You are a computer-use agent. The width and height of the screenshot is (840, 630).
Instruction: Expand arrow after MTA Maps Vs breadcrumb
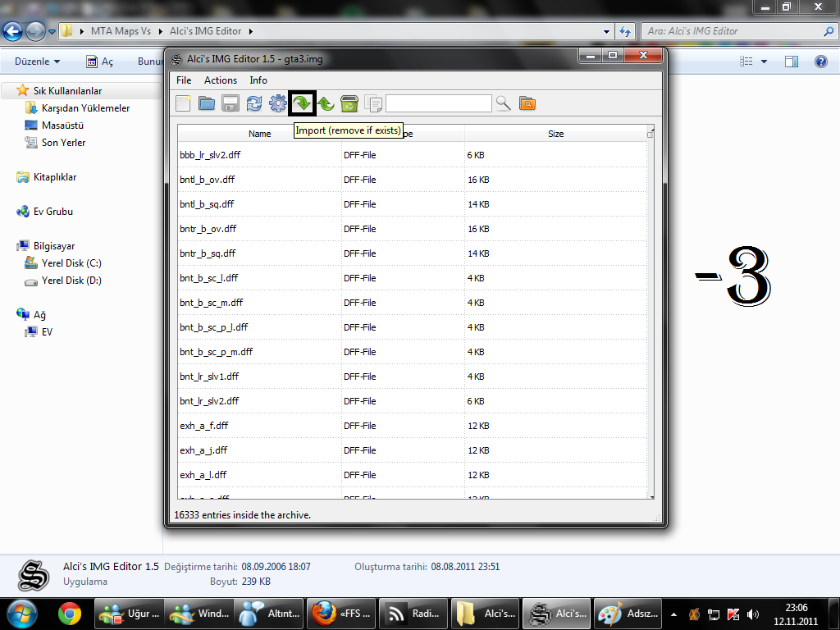pyautogui.click(x=160, y=31)
